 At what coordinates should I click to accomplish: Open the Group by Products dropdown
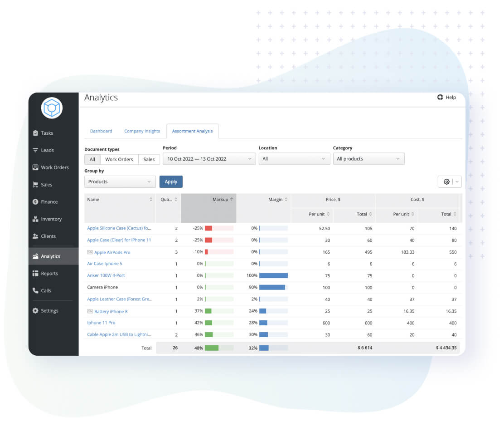tap(120, 182)
